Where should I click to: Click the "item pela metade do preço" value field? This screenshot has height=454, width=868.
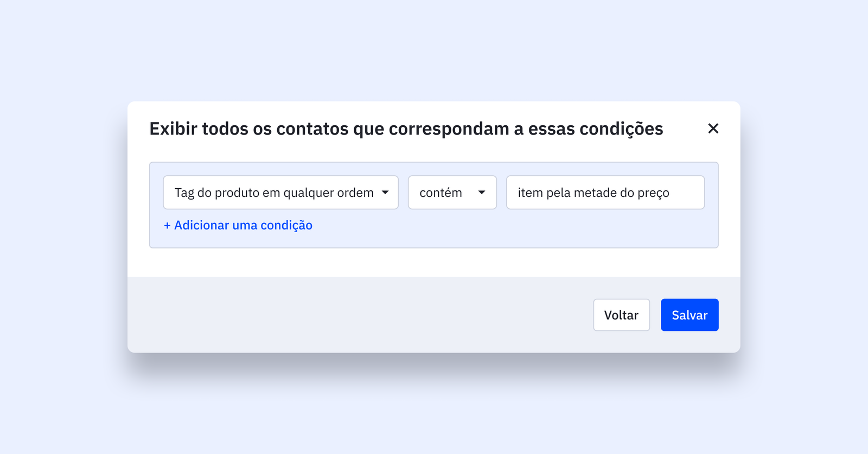[605, 193]
